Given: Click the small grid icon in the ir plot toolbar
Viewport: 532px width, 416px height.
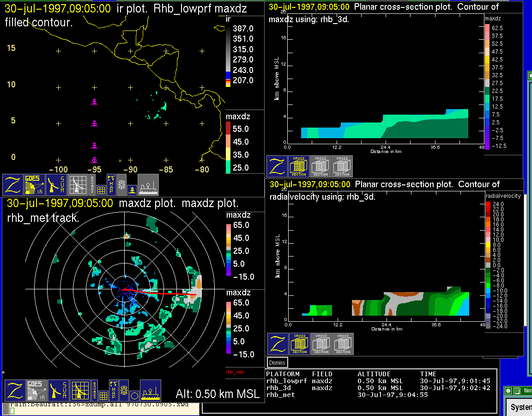Looking at the screenshot, I should point(102,190).
